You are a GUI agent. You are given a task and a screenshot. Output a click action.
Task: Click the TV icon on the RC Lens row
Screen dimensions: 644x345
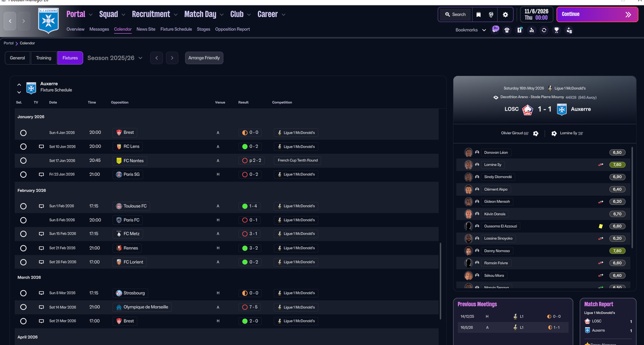click(41, 147)
